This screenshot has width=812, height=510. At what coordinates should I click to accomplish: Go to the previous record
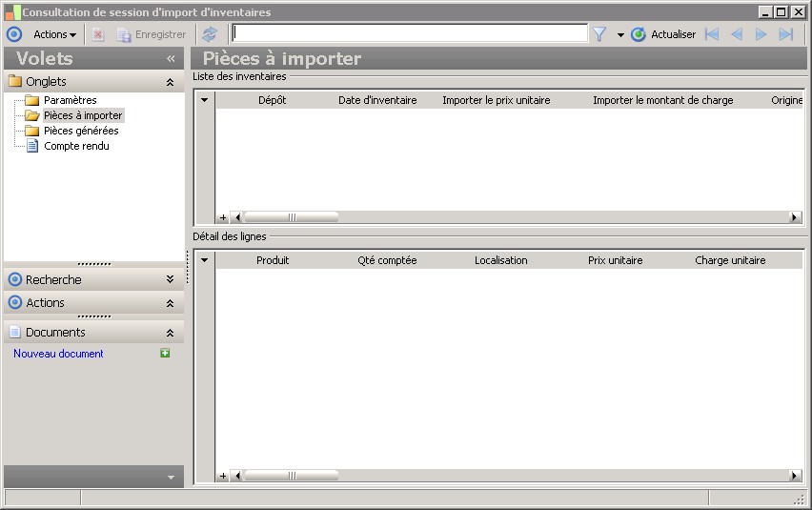(x=737, y=34)
